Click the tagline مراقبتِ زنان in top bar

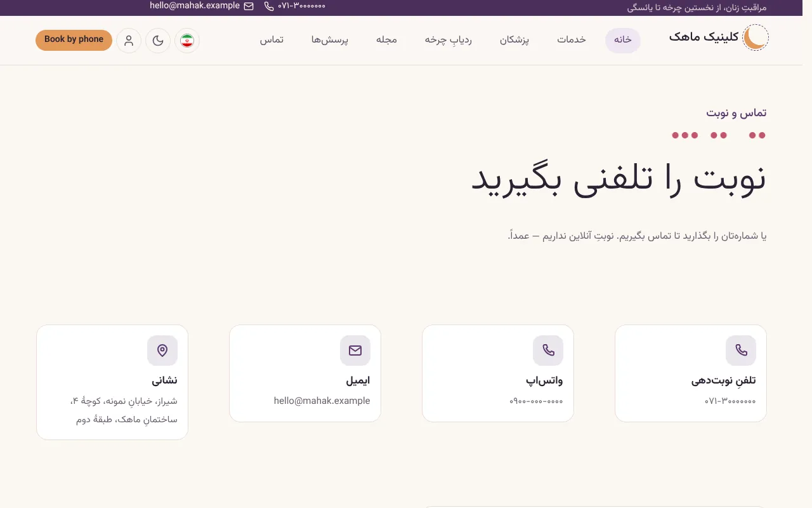pyautogui.click(x=697, y=8)
